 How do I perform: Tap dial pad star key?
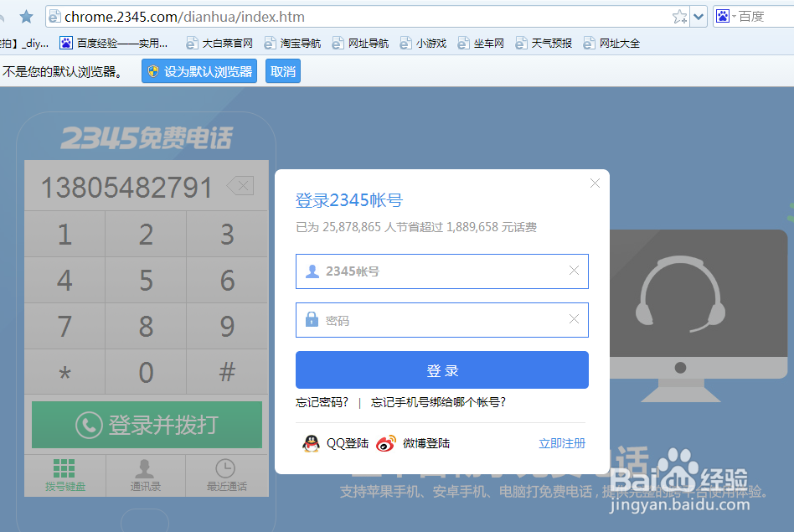pyautogui.click(x=64, y=372)
